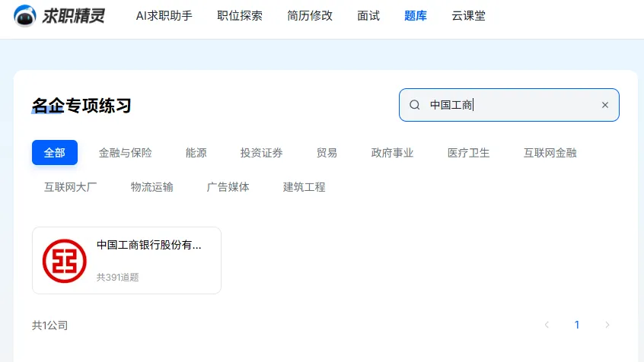Click the 共1公司 result count text

tap(49, 325)
